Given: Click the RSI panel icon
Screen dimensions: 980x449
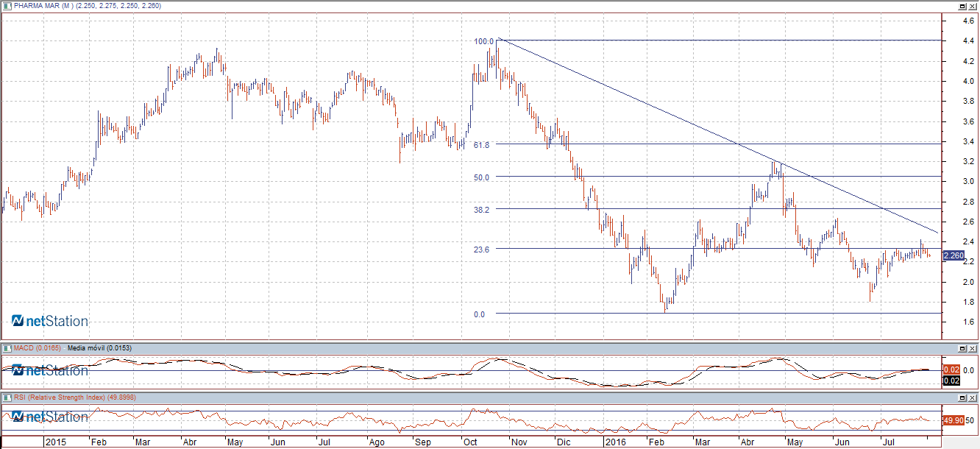Looking at the screenshot, I should [x=6, y=397].
